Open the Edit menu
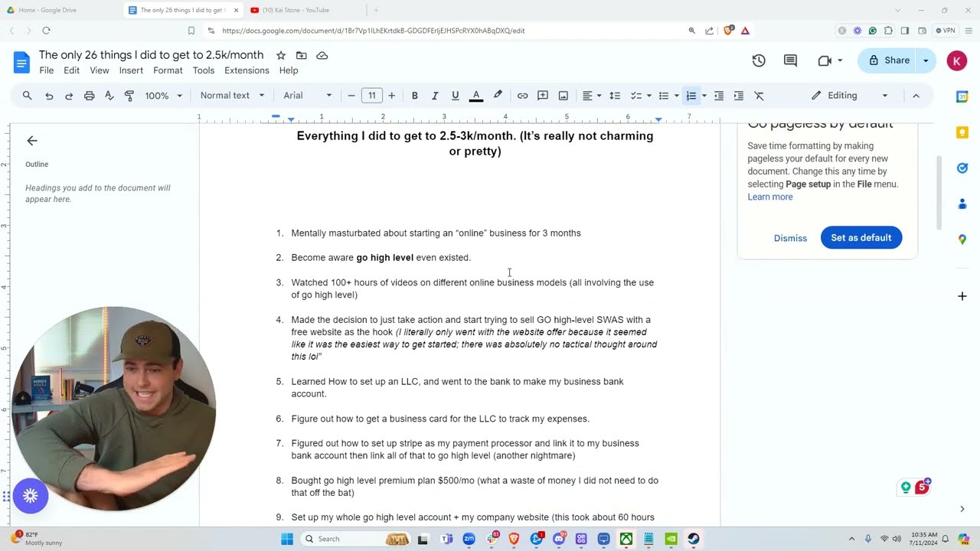 click(x=71, y=70)
